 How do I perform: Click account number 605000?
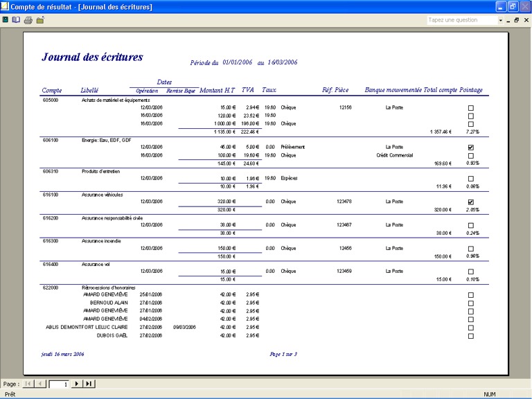coord(51,100)
